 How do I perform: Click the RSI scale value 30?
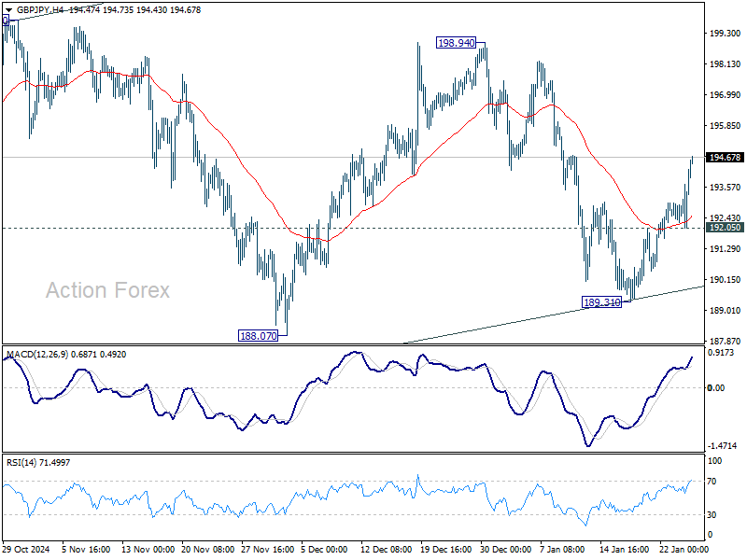(712, 515)
